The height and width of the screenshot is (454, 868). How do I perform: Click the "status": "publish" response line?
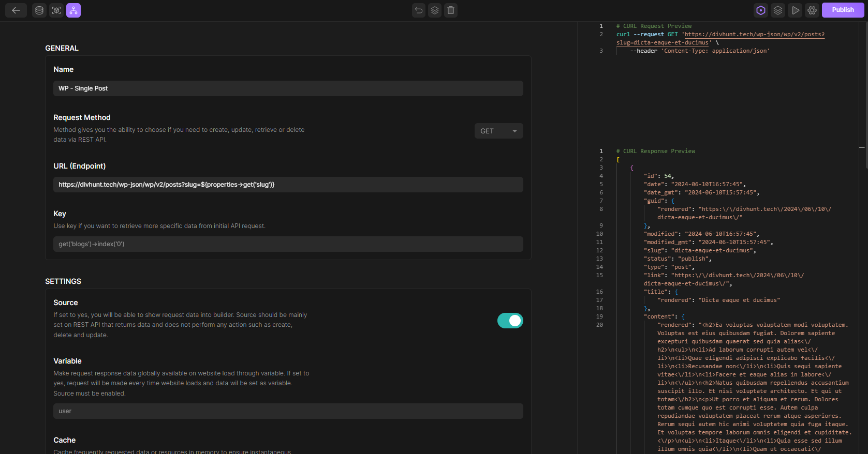click(x=678, y=259)
